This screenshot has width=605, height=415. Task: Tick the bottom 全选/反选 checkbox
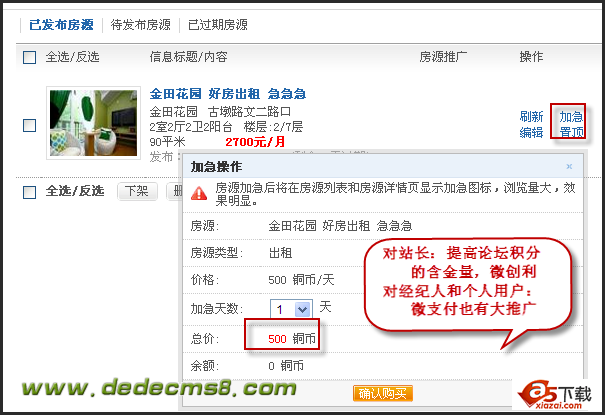30,192
